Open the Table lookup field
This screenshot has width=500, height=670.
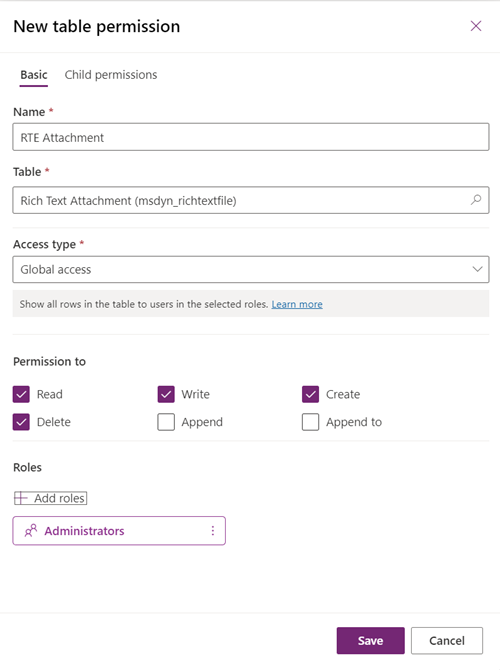[x=251, y=200]
